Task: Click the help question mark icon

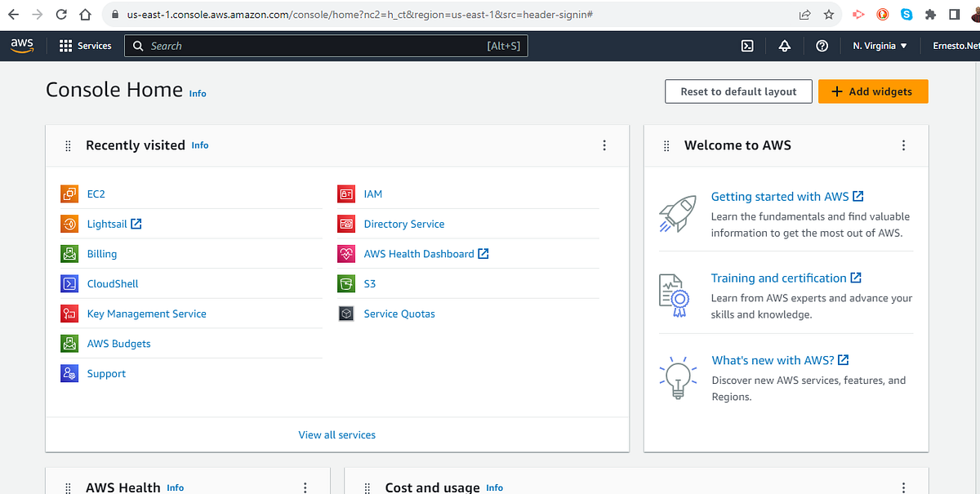Action: point(822,46)
